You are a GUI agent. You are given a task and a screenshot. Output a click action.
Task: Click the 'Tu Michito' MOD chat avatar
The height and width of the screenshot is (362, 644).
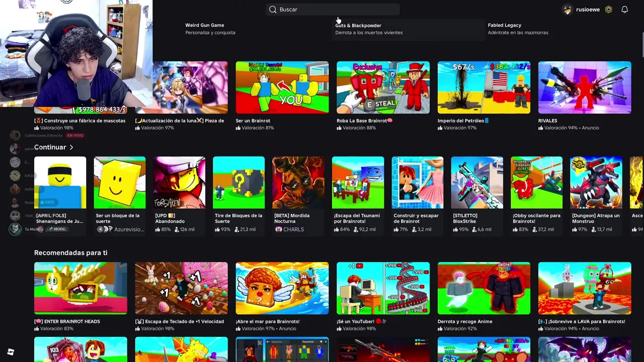pyautogui.click(x=15, y=229)
